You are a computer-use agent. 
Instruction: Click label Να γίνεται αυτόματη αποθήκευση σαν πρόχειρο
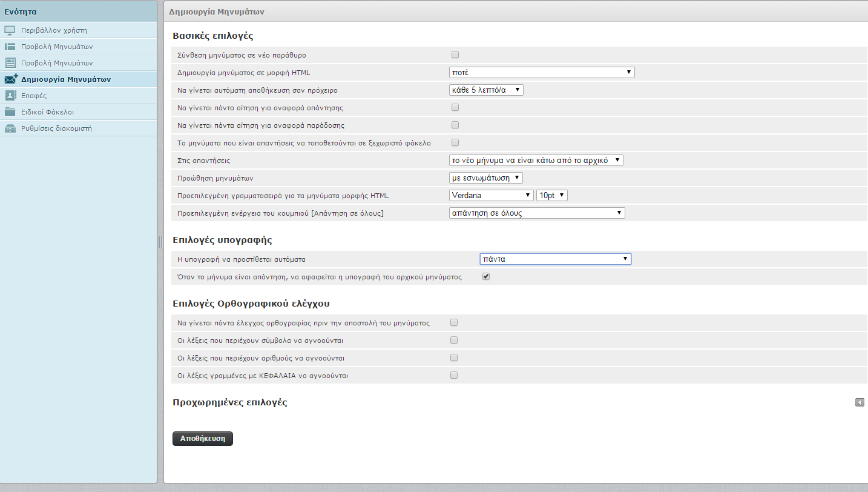pyautogui.click(x=257, y=90)
